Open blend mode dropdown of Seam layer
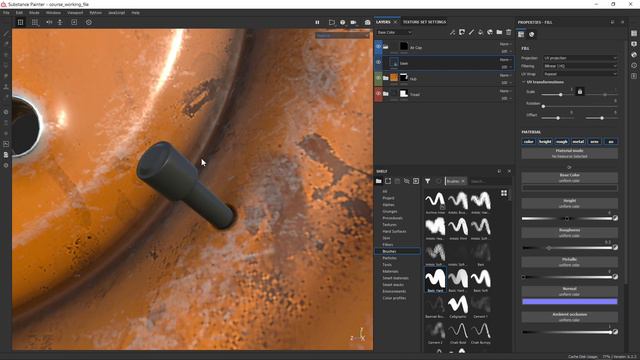Image resolution: width=640 pixels, height=360 pixels. click(505, 60)
